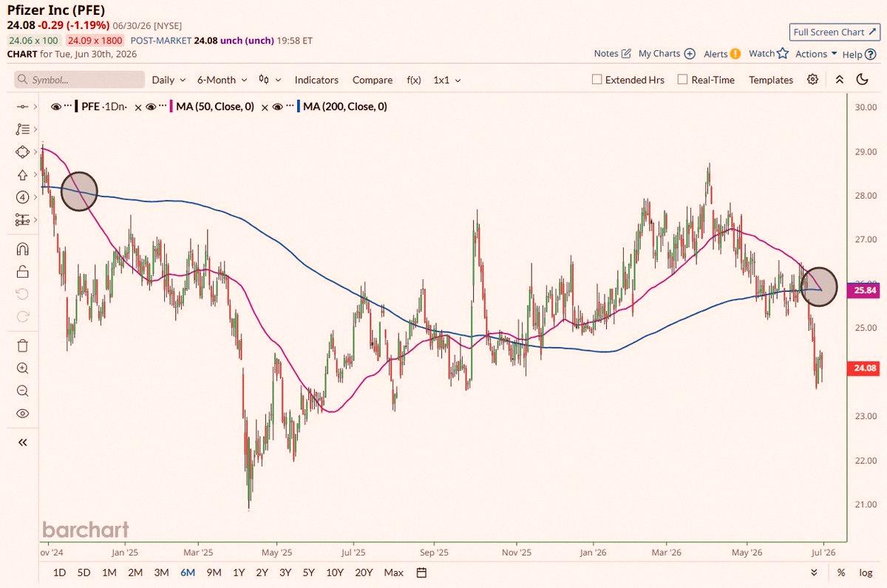The image size is (887, 588).
Task: Select the trend line drawing tool
Action: point(21,106)
